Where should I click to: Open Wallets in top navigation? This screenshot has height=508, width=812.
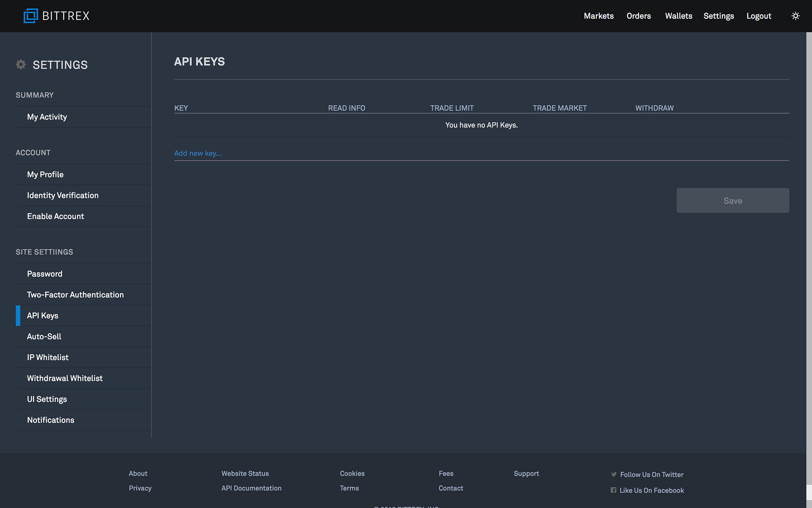coord(678,16)
